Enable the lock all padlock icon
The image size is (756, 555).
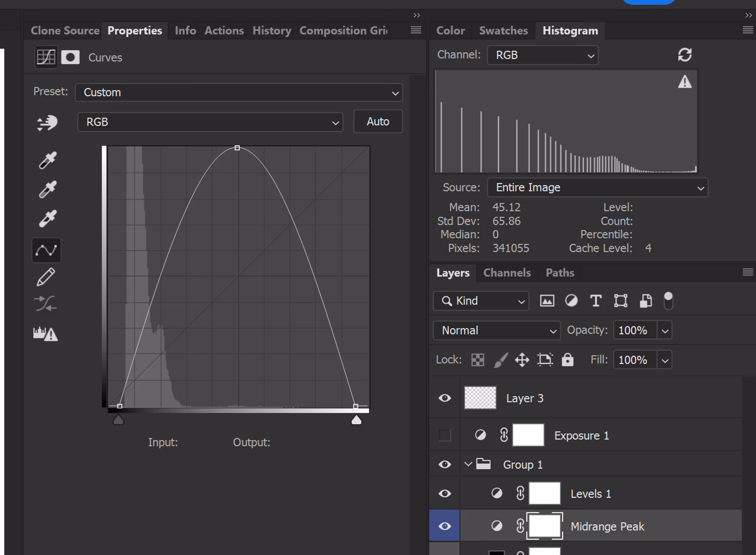coord(567,360)
